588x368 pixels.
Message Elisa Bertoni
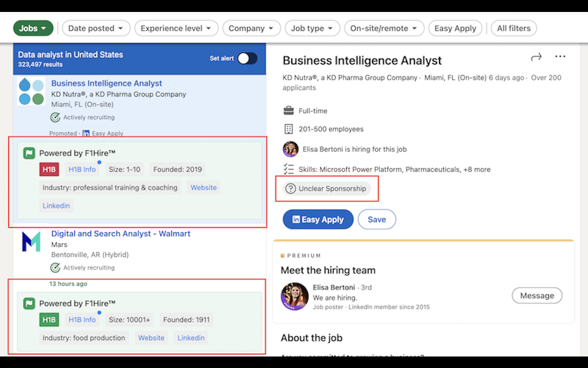coord(537,296)
